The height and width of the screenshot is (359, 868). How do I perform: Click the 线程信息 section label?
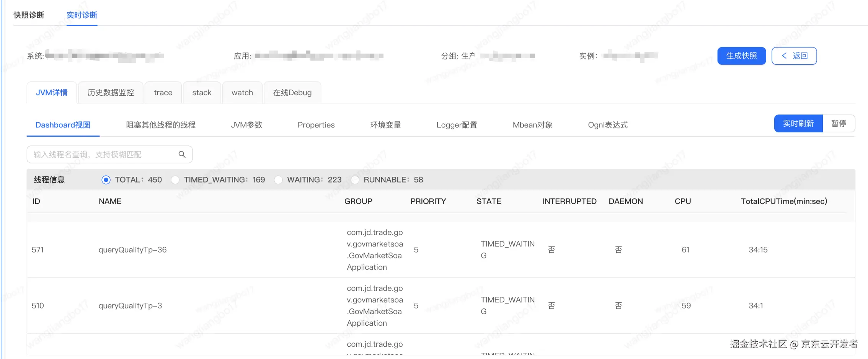coord(49,180)
